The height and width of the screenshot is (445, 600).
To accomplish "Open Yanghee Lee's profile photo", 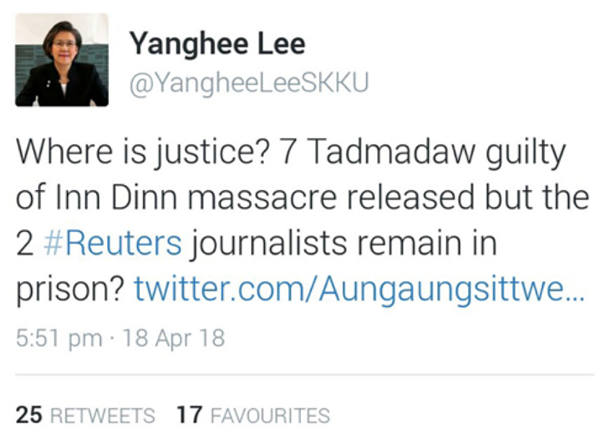I will (62, 60).
